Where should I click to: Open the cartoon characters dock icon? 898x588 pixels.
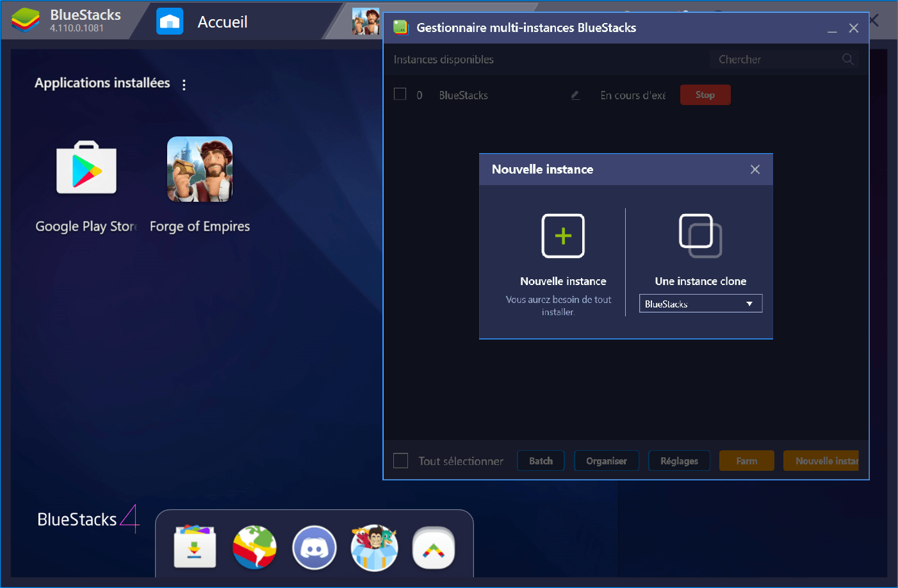tap(375, 548)
